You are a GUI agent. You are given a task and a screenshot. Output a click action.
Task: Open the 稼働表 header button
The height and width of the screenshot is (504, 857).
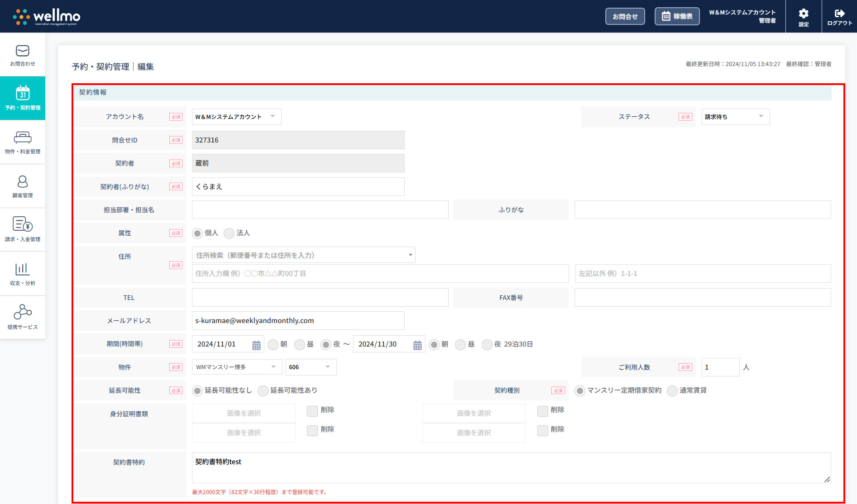click(677, 16)
